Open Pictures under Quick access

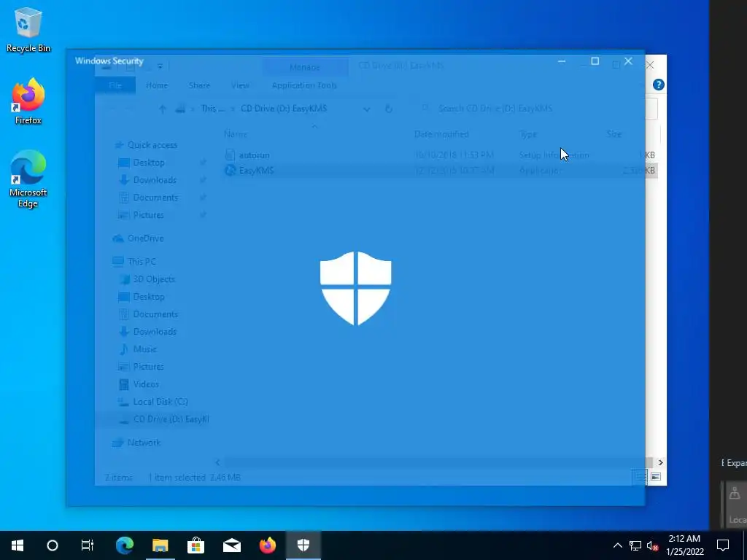[x=148, y=215]
